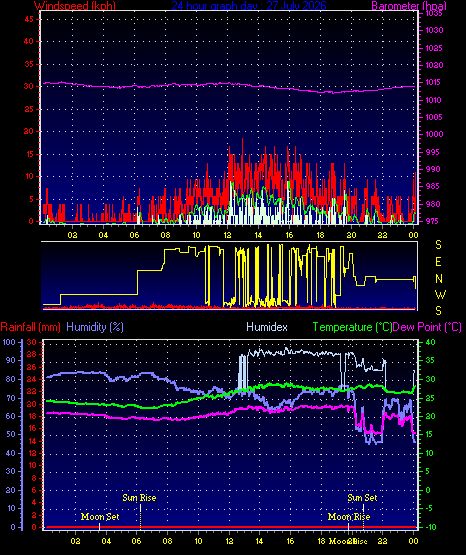Screen dimensions: 466x555
Task: Click the 1015 barometer scale value
Action: (433, 82)
